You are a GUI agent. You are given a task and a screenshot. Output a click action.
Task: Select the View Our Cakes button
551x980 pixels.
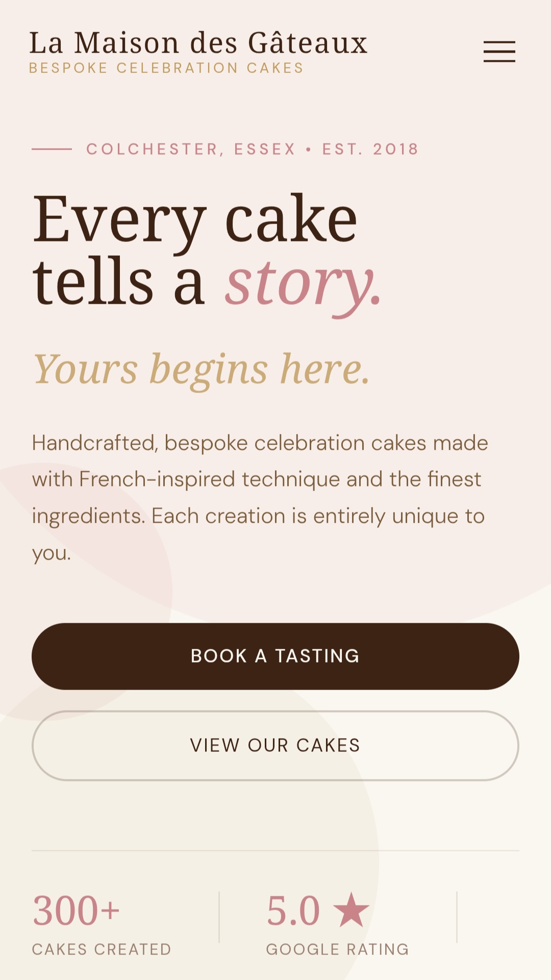(x=275, y=745)
